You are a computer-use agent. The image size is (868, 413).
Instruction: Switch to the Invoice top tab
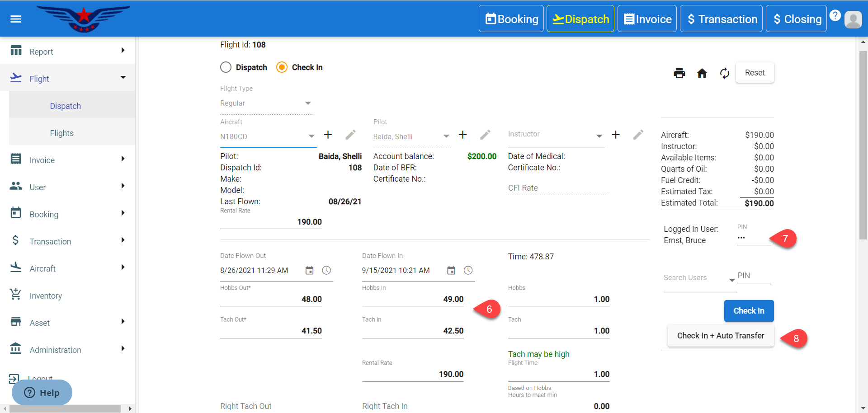pos(647,19)
